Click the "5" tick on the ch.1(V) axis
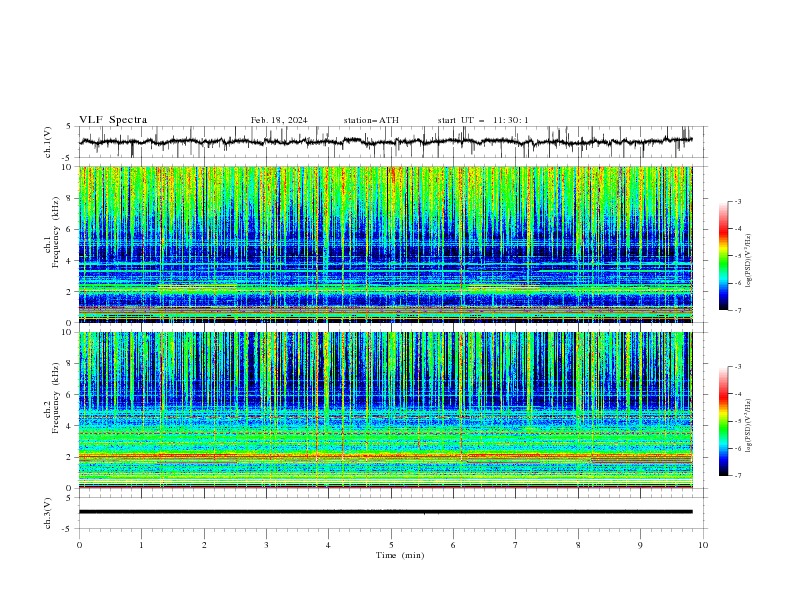Image resolution: width=792 pixels, height=612 pixels. (x=69, y=127)
